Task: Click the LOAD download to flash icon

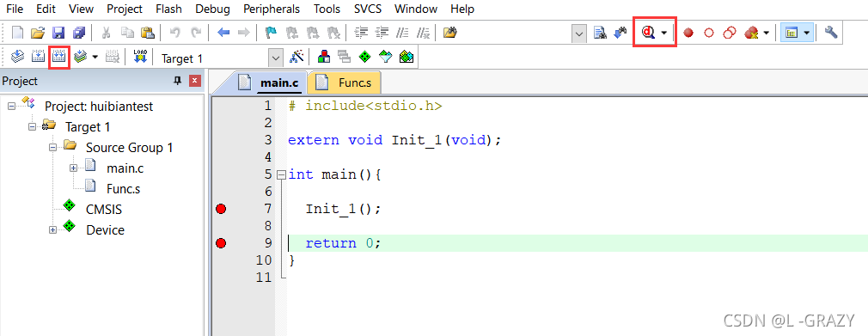Action: [x=140, y=57]
